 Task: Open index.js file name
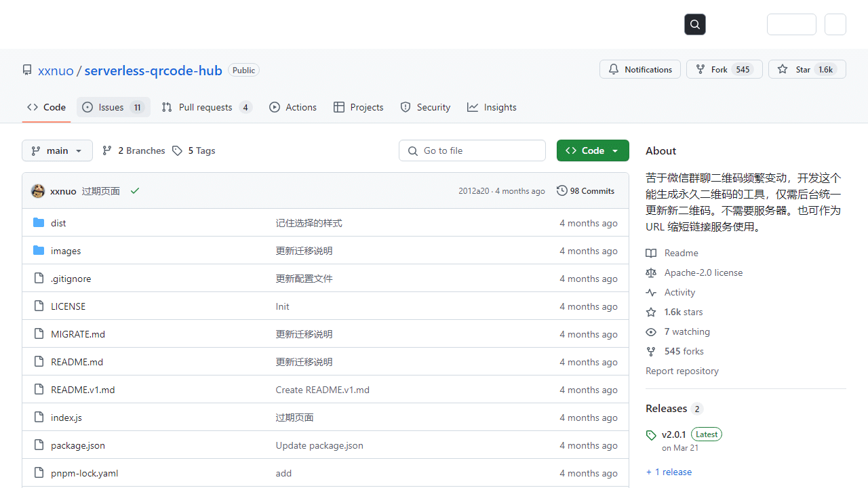[x=66, y=418]
